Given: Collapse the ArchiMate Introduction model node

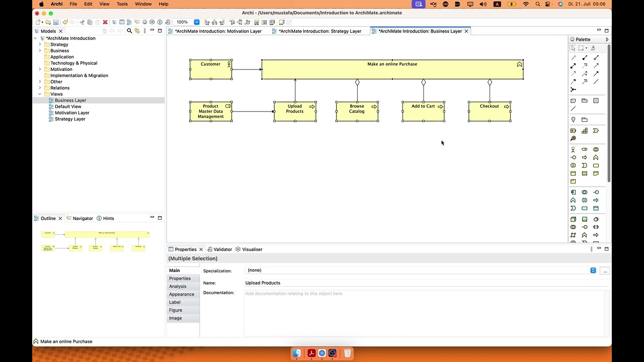Looking at the screenshot, I should point(35,38).
